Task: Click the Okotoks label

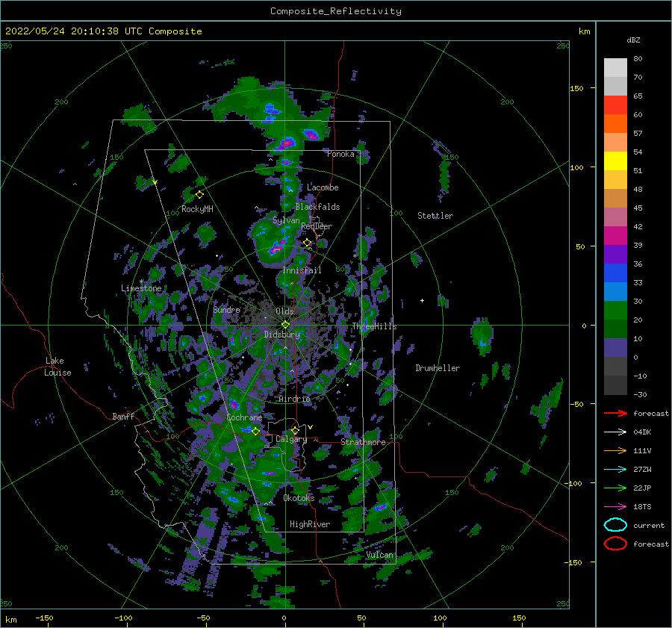Action: [299, 497]
